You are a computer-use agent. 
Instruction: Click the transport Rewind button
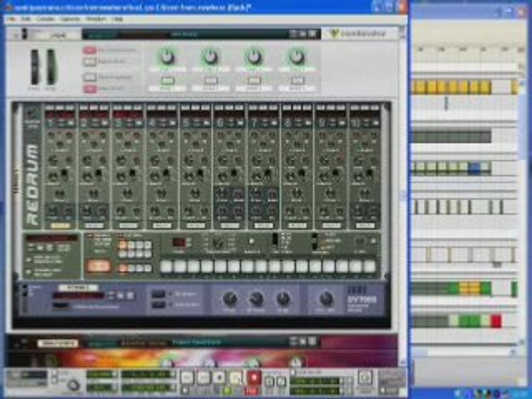[187, 377]
